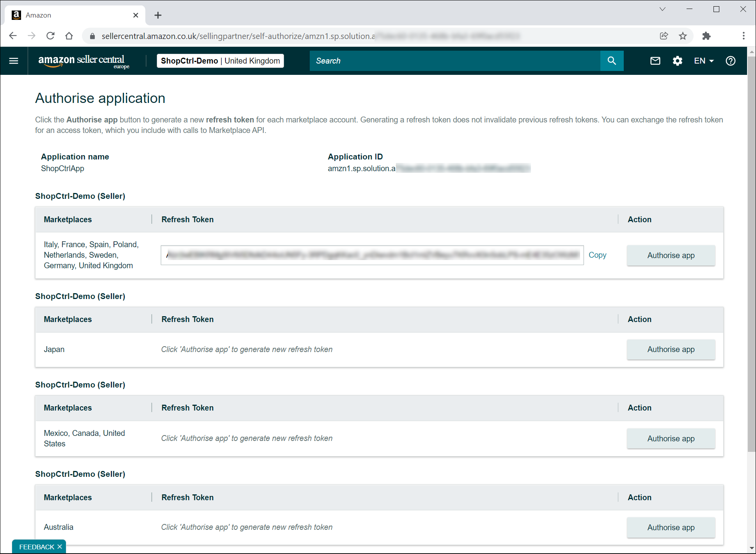The height and width of the screenshot is (554, 756).
Task: Authorise app for Italy, France, Spain marketplaces
Action: 671,255
